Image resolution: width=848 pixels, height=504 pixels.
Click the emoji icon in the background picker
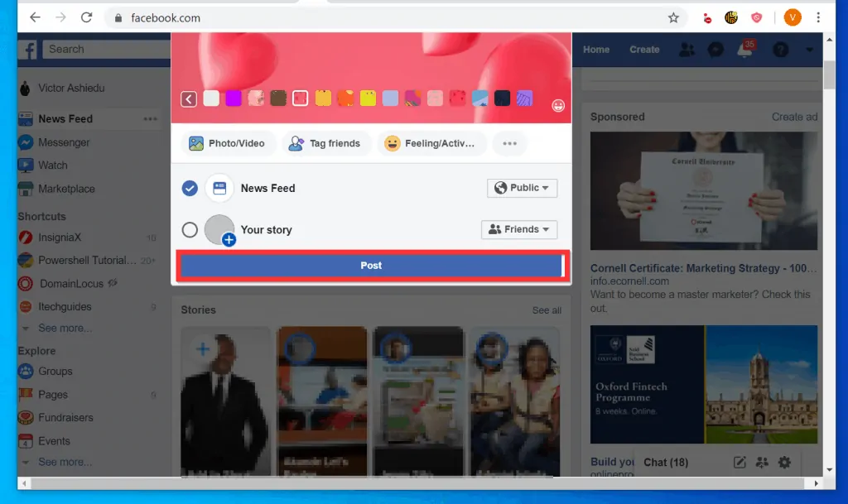pos(558,106)
